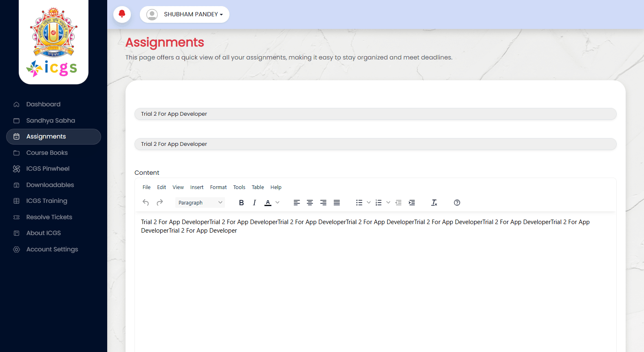Toggle bold formatting
Screen dimensions: 644x352
pos(241,202)
